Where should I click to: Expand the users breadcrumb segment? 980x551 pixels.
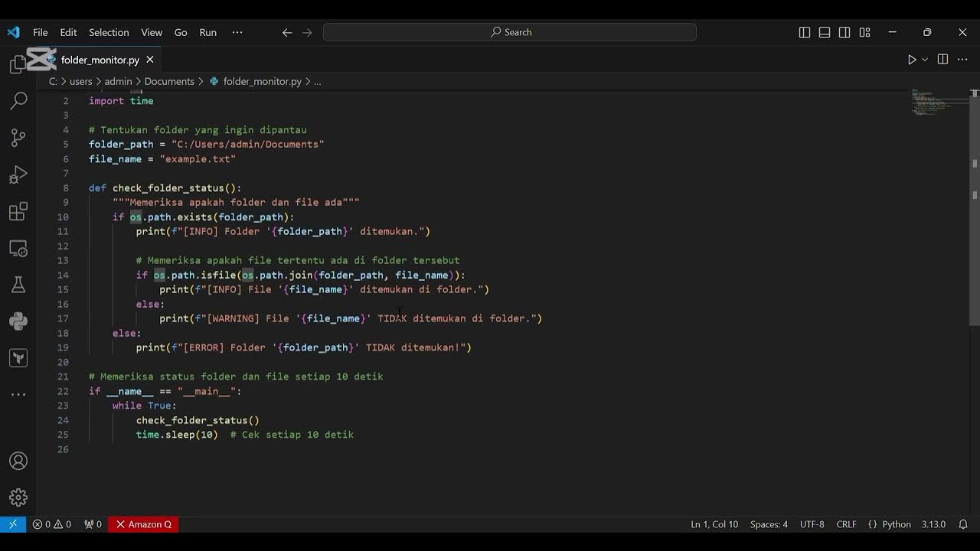click(80, 81)
